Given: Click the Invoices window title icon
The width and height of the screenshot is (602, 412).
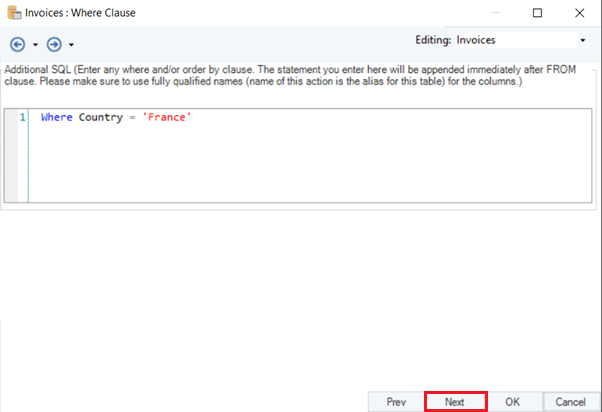Looking at the screenshot, I should click(14, 13).
